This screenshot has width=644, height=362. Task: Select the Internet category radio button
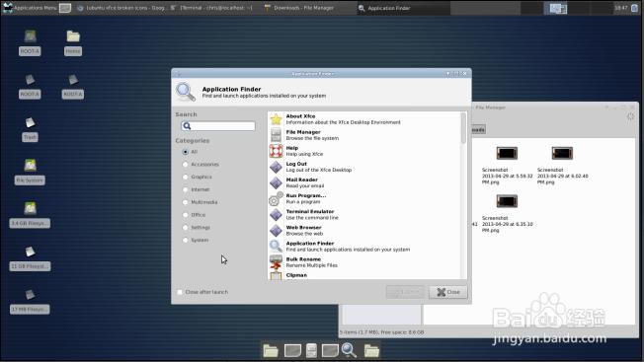(x=186, y=189)
